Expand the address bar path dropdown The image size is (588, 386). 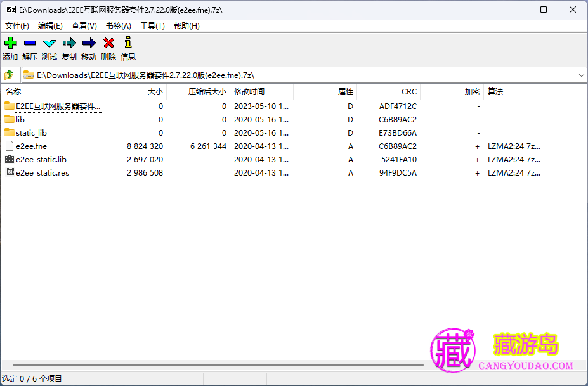[581, 75]
